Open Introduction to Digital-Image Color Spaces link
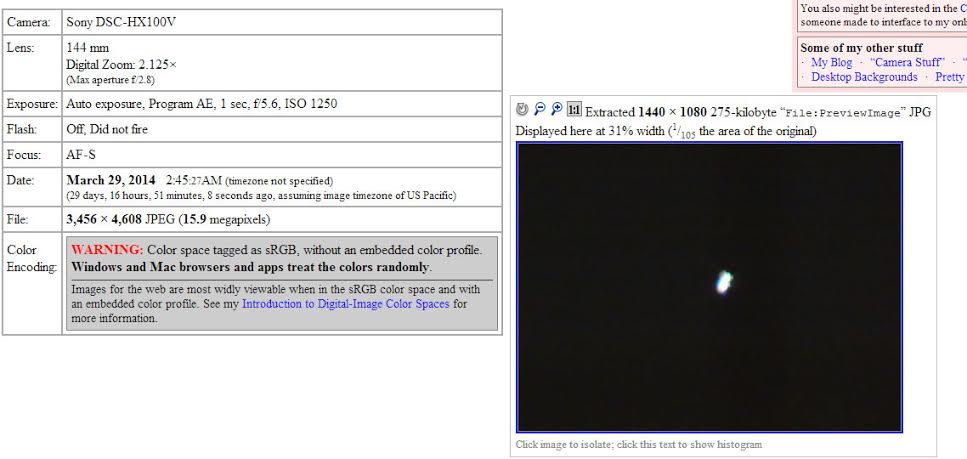The height and width of the screenshot is (459, 967). pyautogui.click(x=345, y=304)
